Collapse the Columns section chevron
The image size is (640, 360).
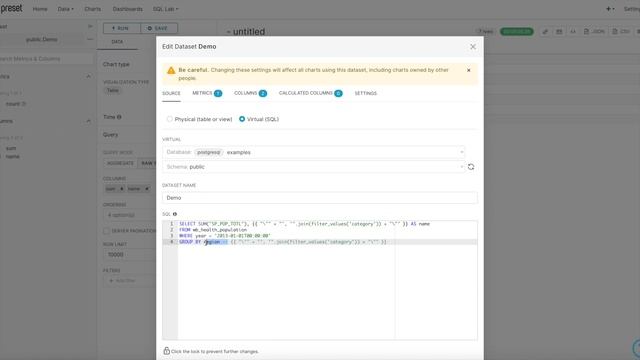pyautogui.click(x=88, y=121)
